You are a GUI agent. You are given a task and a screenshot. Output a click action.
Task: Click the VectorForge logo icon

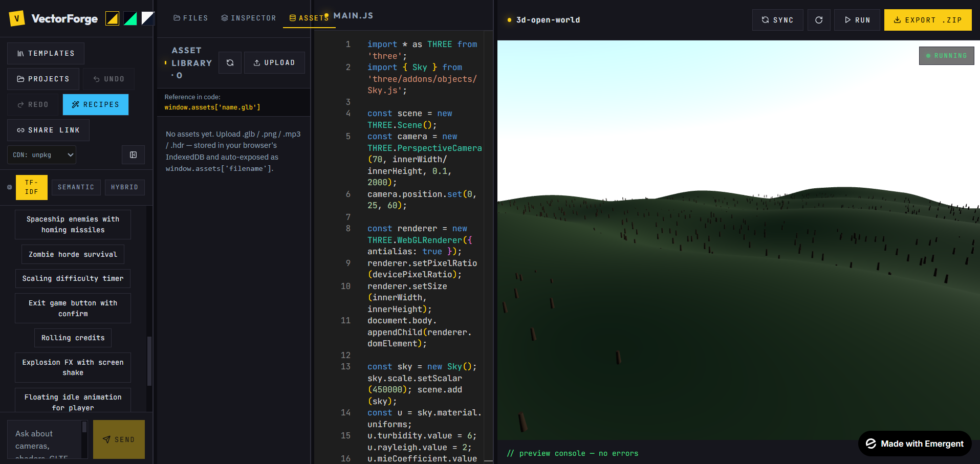click(17, 19)
